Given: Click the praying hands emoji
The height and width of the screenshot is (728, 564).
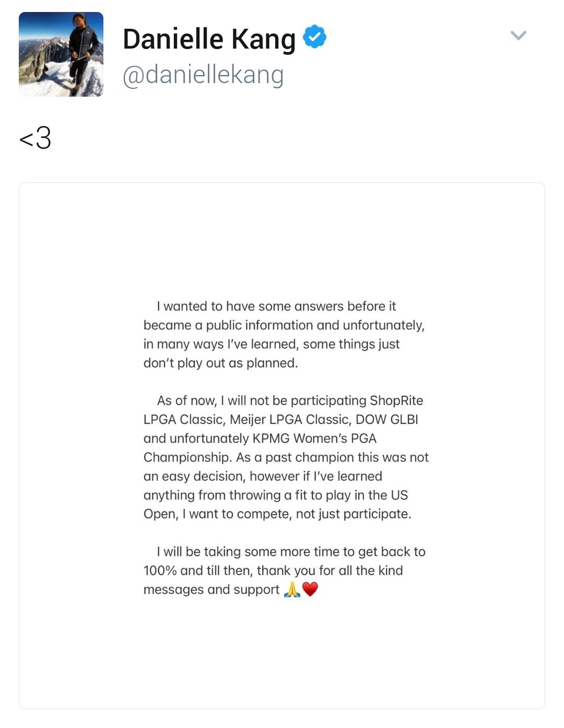Looking at the screenshot, I should [292, 590].
